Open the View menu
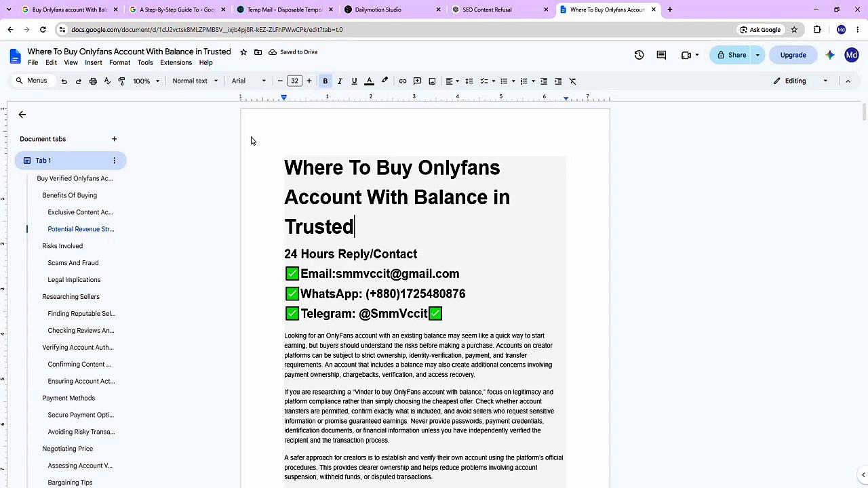 coord(71,62)
